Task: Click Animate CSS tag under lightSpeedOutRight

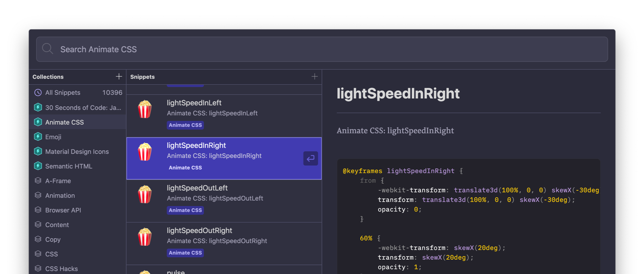Action: click(x=185, y=253)
